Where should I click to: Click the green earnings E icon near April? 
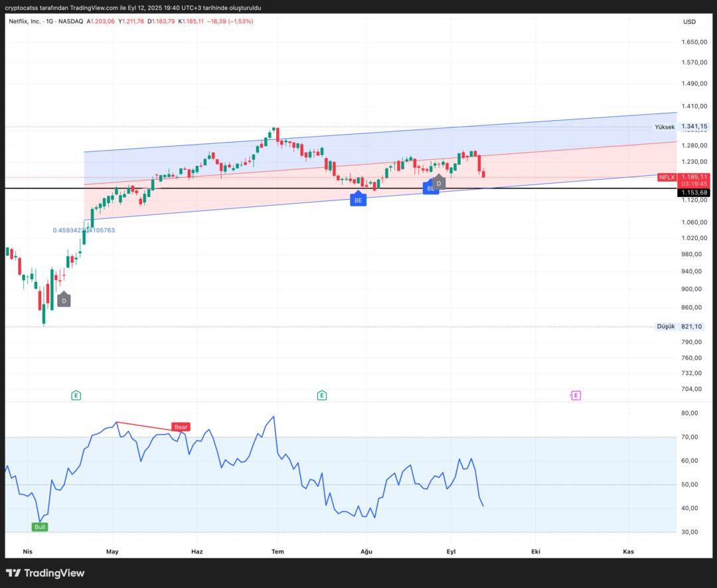[76, 396]
